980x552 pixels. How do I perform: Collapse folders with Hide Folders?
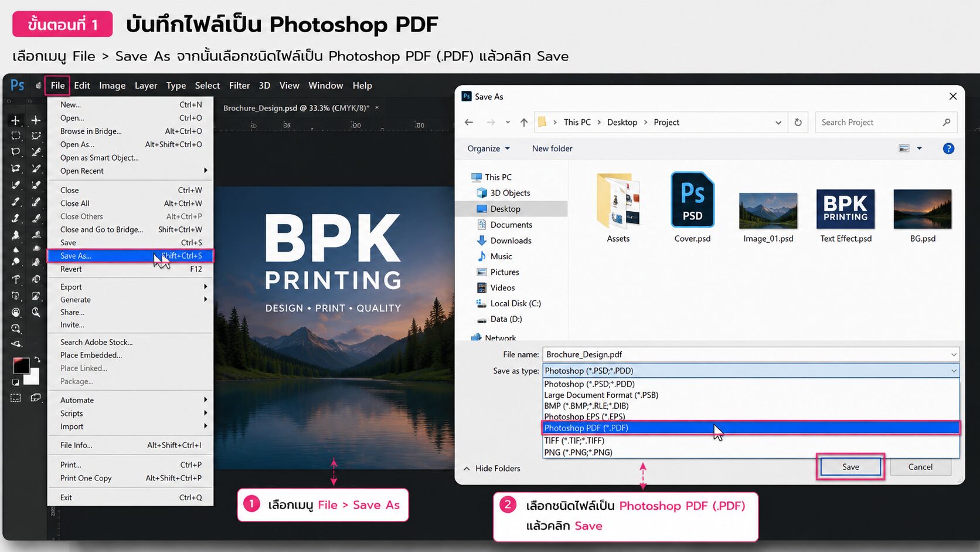(492, 469)
